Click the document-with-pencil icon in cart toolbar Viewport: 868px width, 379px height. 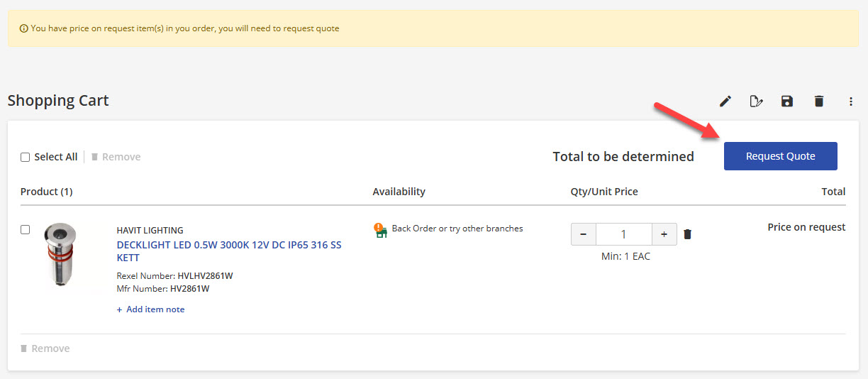click(756, 101)
